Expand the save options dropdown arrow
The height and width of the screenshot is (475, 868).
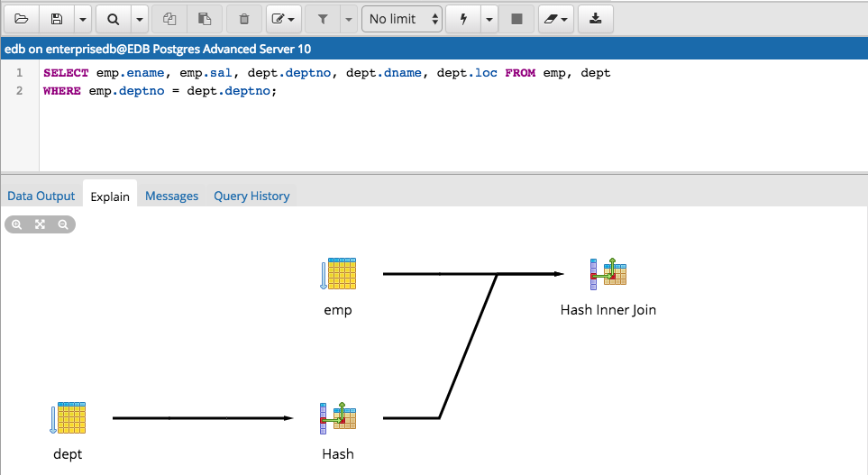tap(83, 19)
